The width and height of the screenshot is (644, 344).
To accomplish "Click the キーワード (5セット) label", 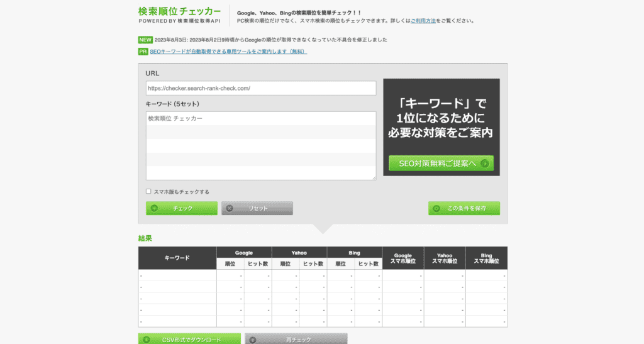I will pos(172,104).
